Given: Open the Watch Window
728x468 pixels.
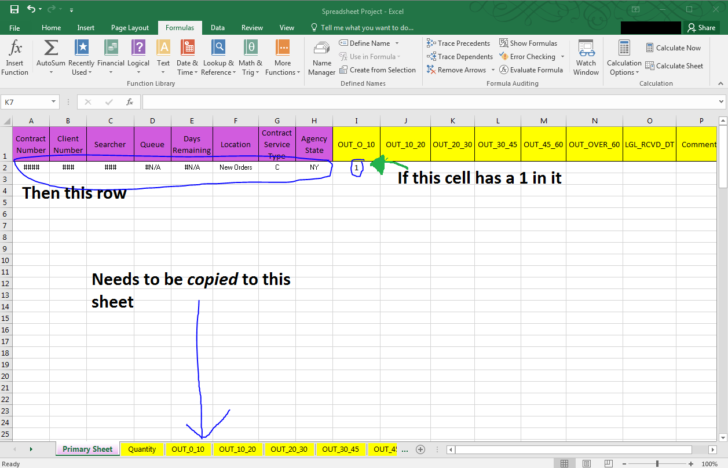Looking at the screenshot, I should [586, 57].
